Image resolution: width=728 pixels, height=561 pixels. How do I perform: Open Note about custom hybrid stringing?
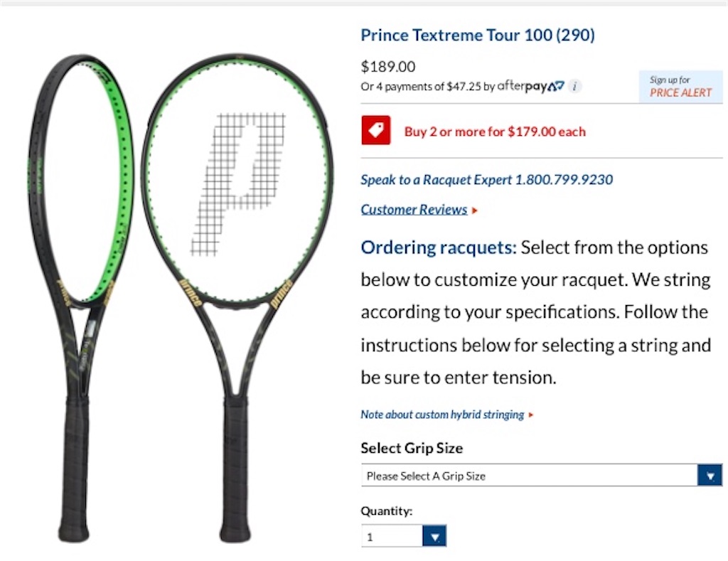(x=442, y=415)
